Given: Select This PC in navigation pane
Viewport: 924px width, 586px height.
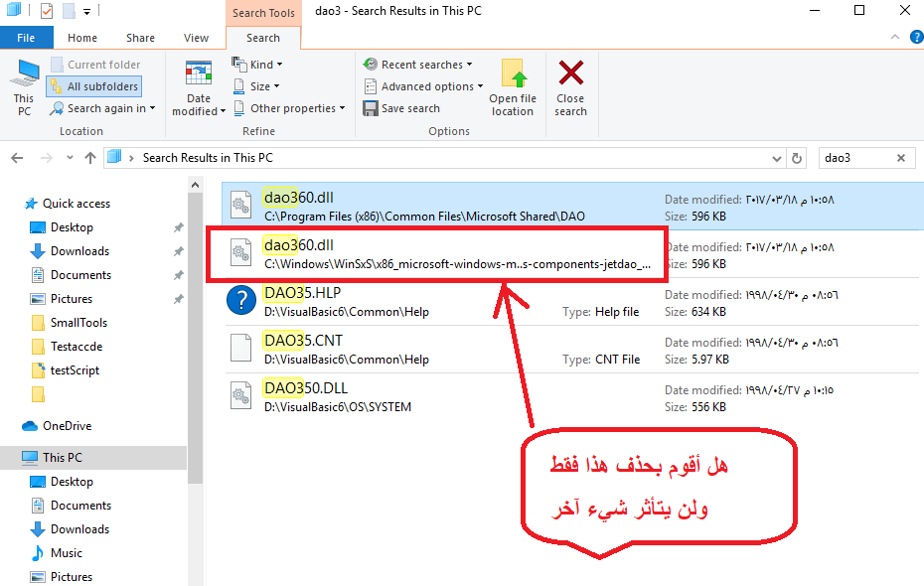Looking at the screenshot, I should click(93, 458).
